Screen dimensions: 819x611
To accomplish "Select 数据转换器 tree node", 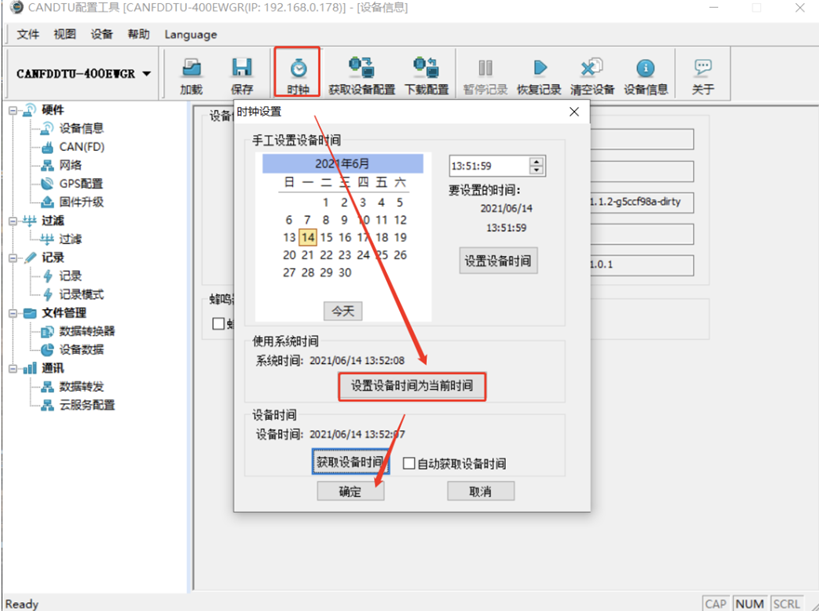I will click(87, 331).
